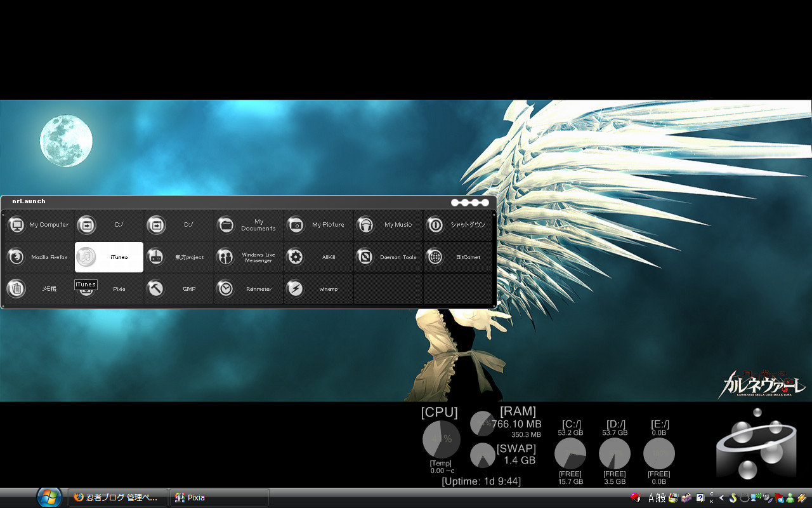Open メモ帳 notepad from nrLaunch

coord(39,289)
